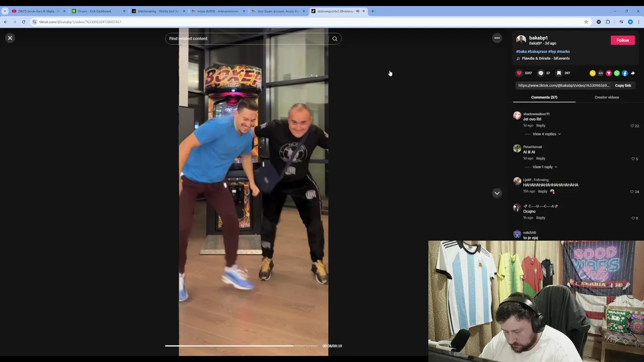The width and height of the screenshot is (644, 362).
Task: Reply to PetarHorvat's Al ili Al comment
Action: point(540,158)
